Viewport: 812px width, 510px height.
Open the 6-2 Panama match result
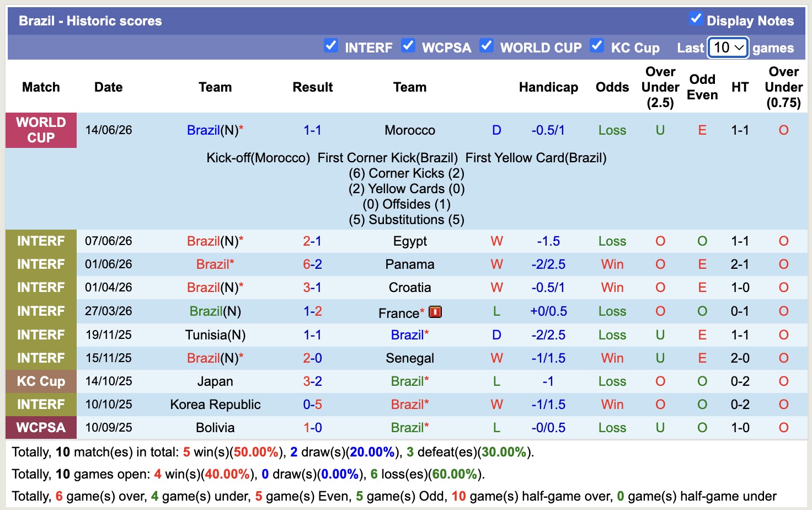312,264
